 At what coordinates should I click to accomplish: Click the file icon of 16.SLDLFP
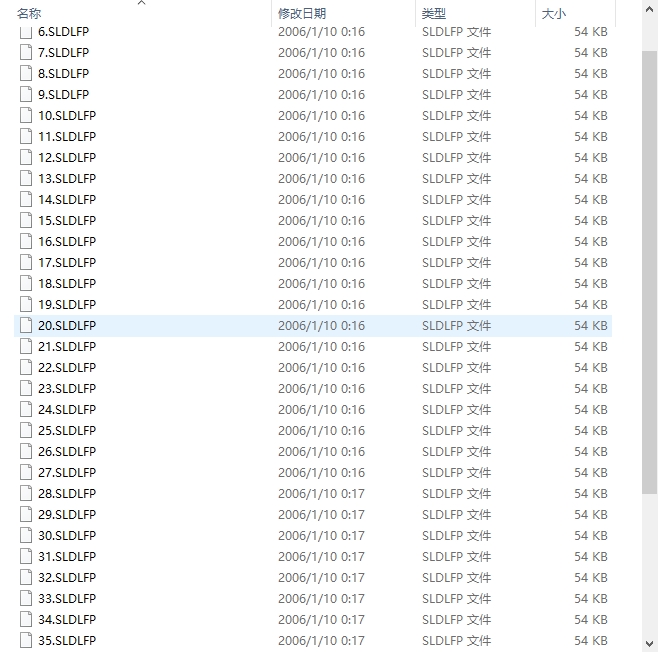(x=26, y=241)
